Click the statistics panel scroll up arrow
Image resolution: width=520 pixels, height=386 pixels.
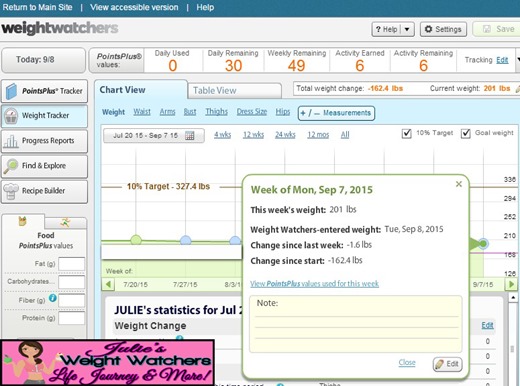tap(513, 297)
